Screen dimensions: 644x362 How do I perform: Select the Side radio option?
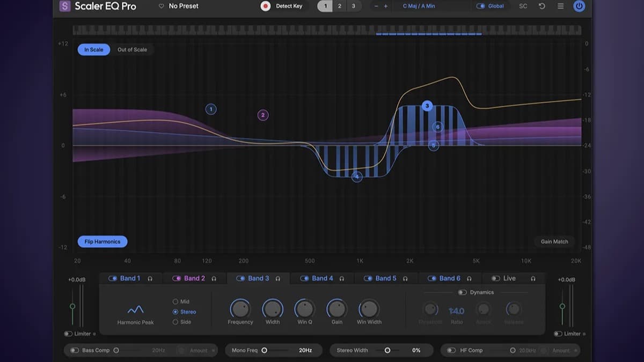coord(175,322)
